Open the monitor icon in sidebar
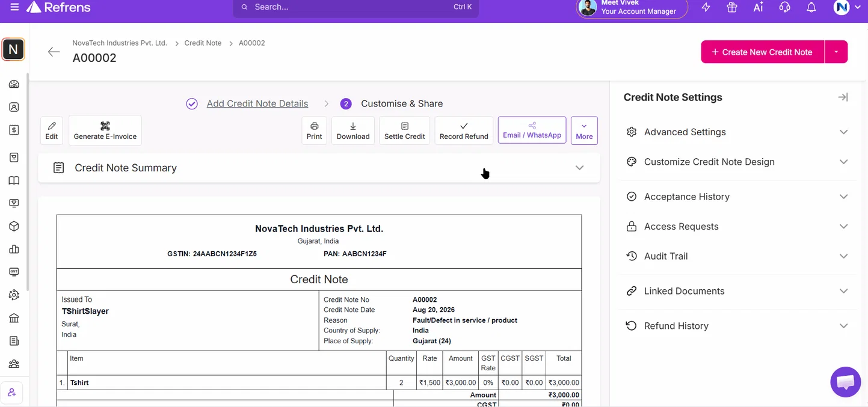Image resolution: width=868 pixels, height=407 pixels. pos(14,203)
